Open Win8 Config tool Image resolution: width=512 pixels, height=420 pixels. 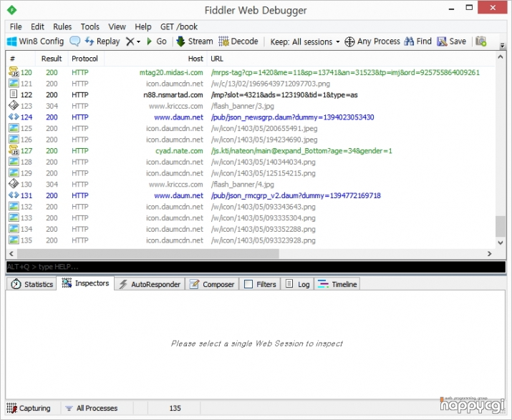click(x=35, y=41)
